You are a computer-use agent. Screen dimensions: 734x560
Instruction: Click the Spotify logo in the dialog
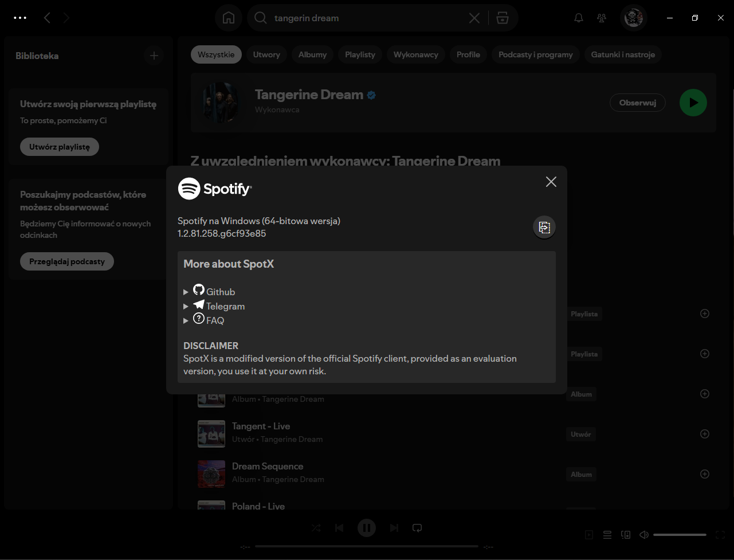pos(215,189)
